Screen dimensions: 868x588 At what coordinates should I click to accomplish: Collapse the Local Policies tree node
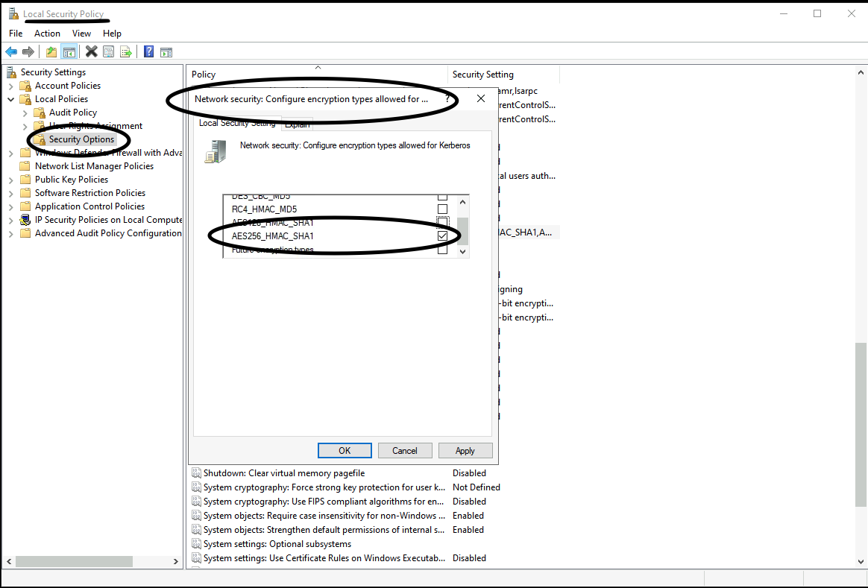pyautogui.click(x=10, y=98)
